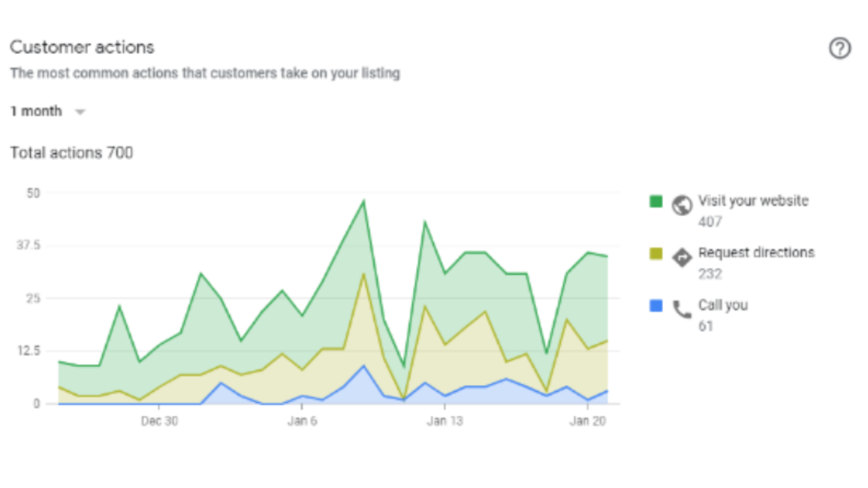This screenshot has width=868, height=488.
Task: Click the directions arrow diamond icon
Action: tap(682, 257)
